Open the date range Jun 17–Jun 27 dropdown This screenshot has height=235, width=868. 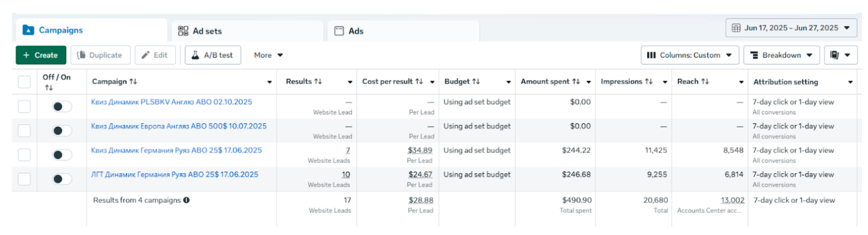(791, 28)
